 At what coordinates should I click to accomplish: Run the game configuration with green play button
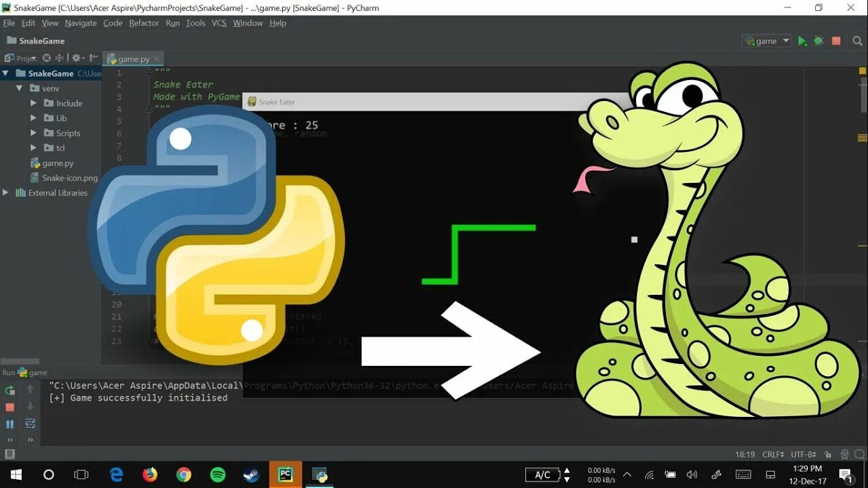coord(802,41)
